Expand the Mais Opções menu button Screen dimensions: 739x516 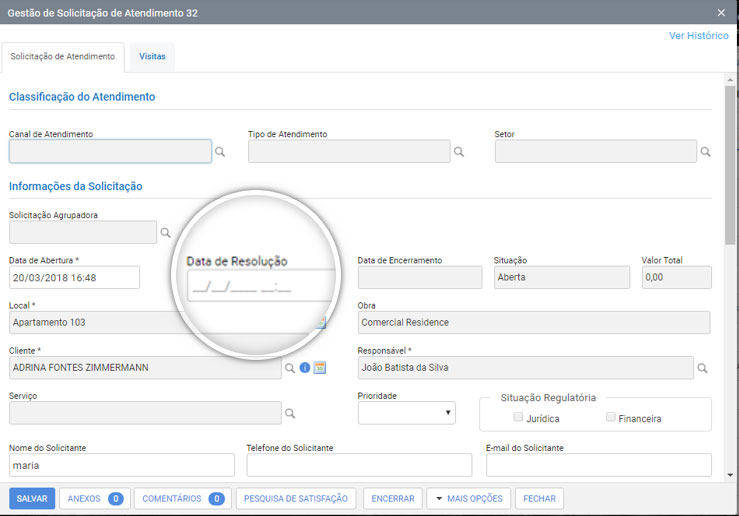tap(468, 499)
